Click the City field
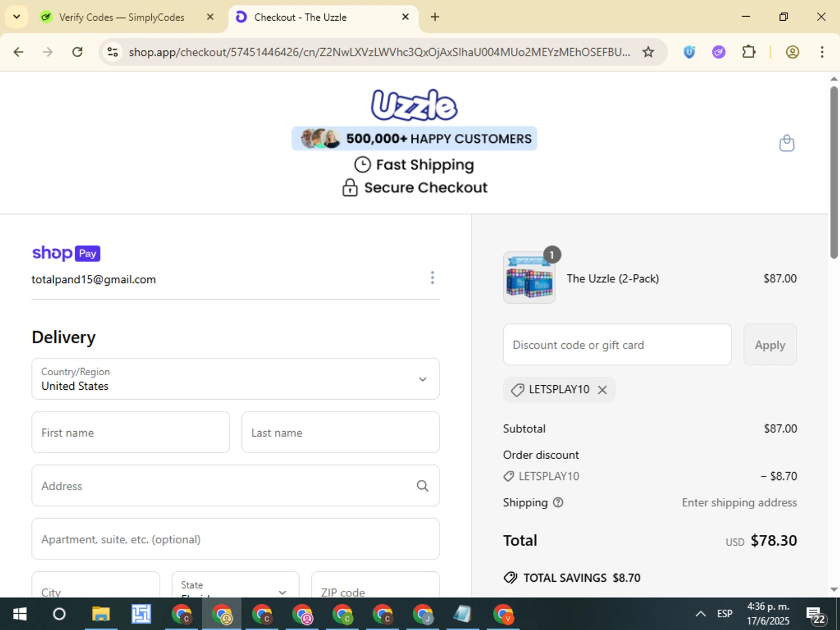The image size is (840, 630). tap(96, 585)
